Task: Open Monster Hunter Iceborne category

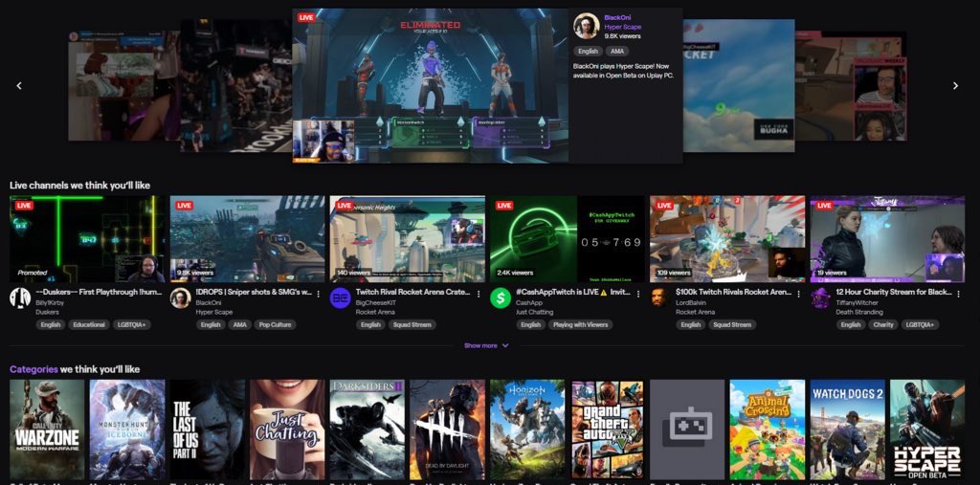Action: tap(127, 430)
